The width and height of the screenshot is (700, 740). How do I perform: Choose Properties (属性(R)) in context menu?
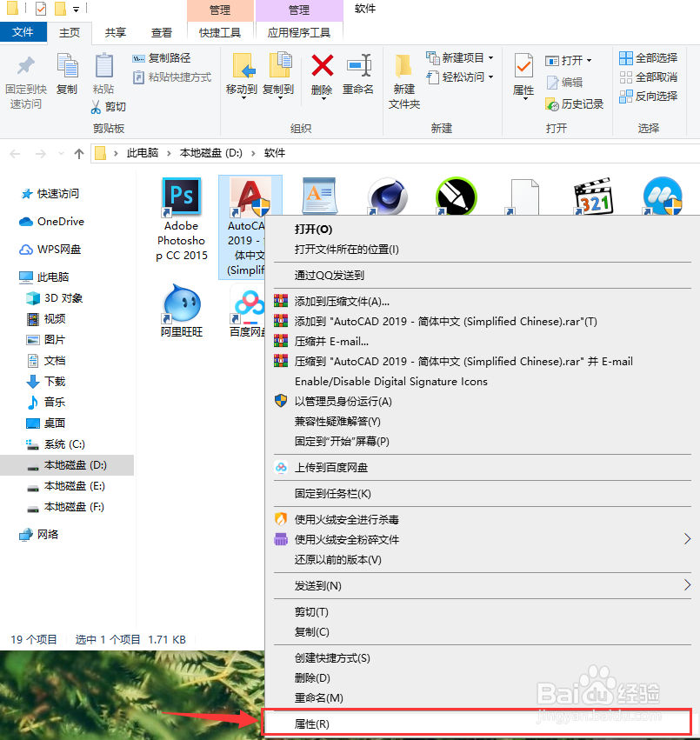click(x=477, y=723)
